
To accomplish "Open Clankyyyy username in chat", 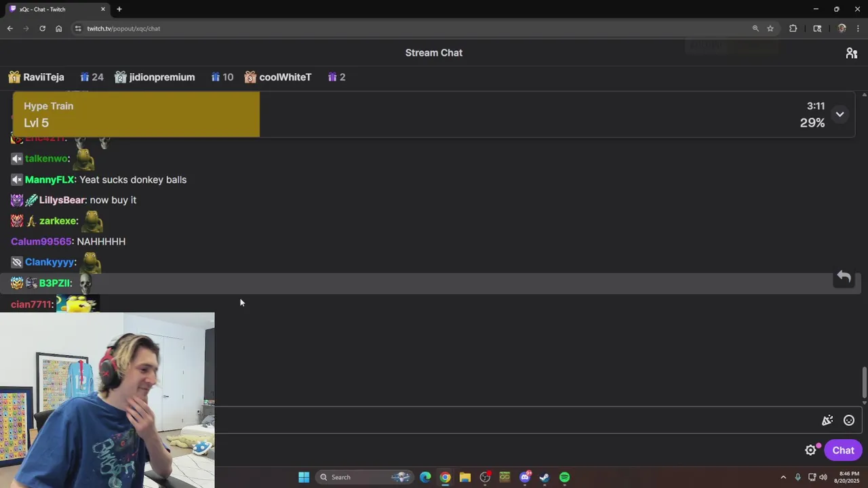I will 50,262.
